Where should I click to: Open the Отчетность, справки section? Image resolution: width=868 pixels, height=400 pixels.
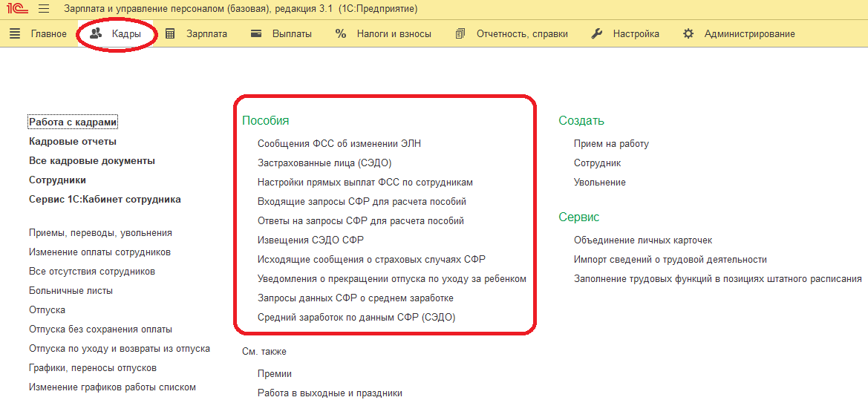(x=512, y=33)
